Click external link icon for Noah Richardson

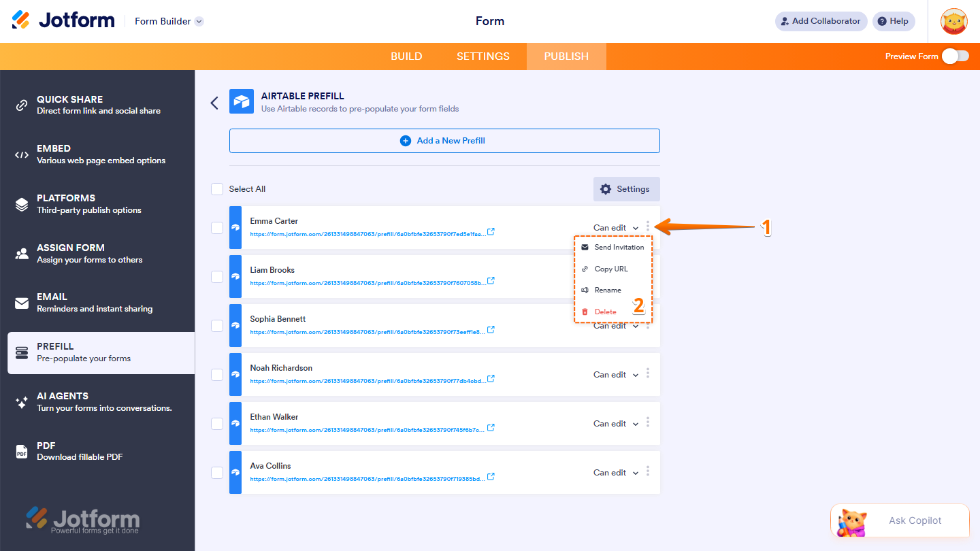tap(491, 379)
